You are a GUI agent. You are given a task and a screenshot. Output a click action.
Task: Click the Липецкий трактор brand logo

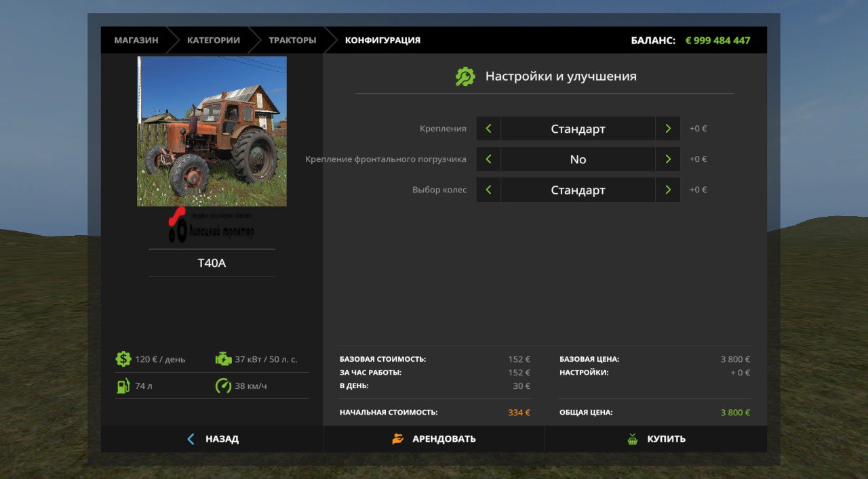pos(212,226)
